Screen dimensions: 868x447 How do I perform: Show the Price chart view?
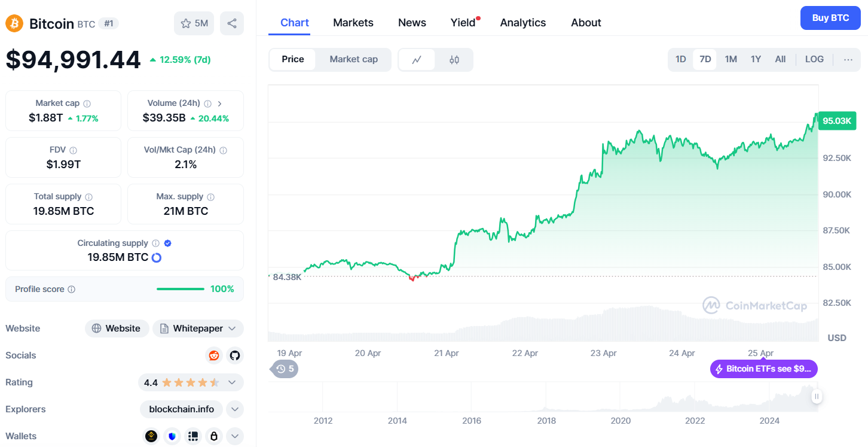tap(293, 59)
